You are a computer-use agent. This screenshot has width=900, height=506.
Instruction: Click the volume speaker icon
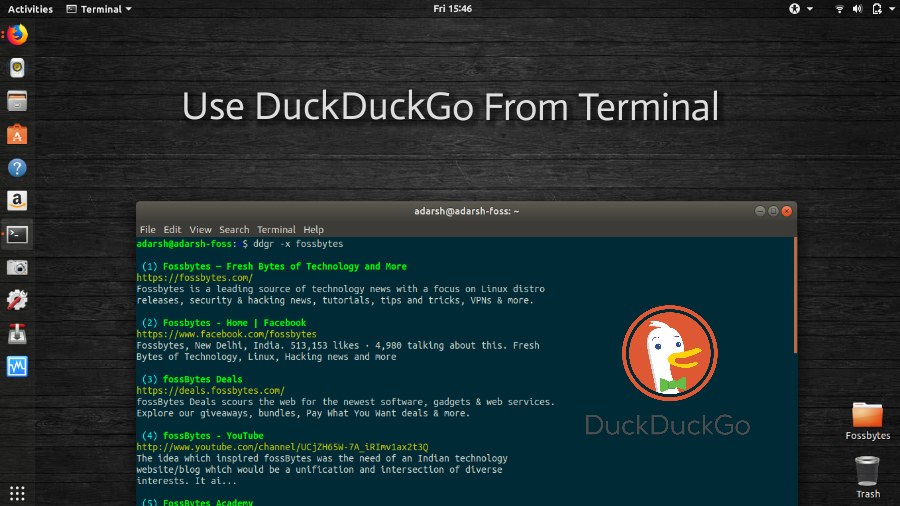(x=858, y=9)
